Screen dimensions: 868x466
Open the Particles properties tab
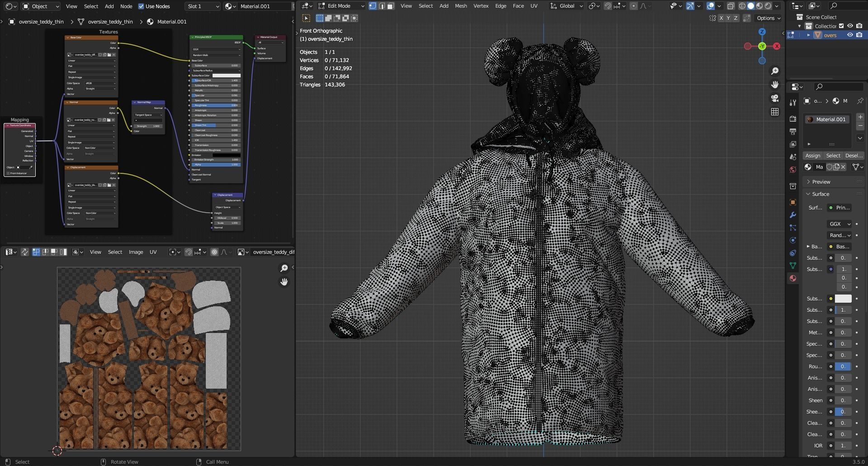tap(792, 228)
